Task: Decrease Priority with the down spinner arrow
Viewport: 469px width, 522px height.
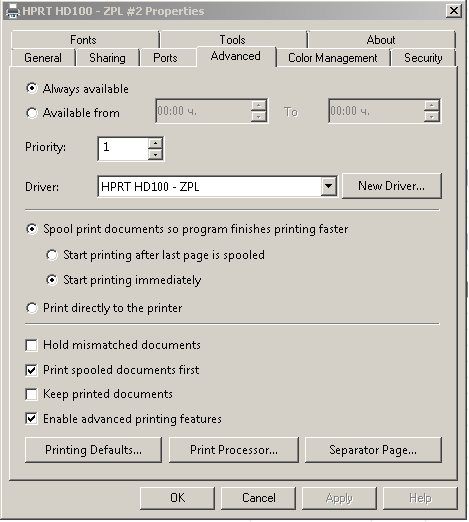Action: click(x=155, y=154)
